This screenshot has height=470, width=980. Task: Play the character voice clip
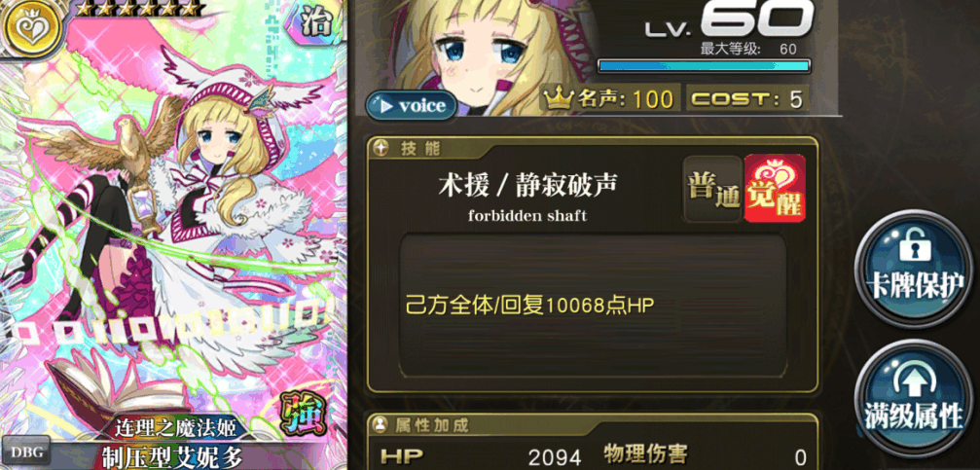(x=406, y=106)
